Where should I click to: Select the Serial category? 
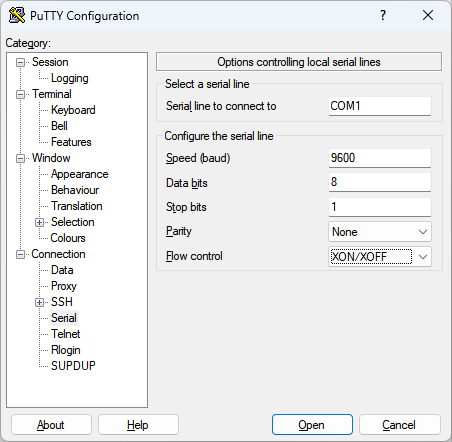[x=64, y=318]
